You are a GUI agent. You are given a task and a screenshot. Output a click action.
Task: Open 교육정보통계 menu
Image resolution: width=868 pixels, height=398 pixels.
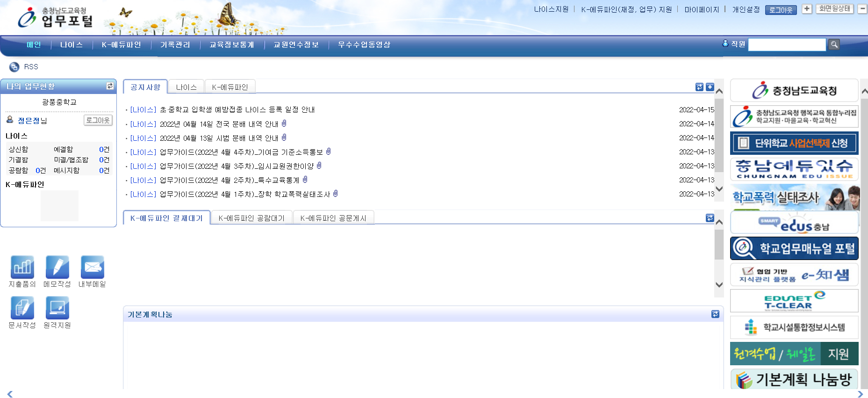point(232,44)
